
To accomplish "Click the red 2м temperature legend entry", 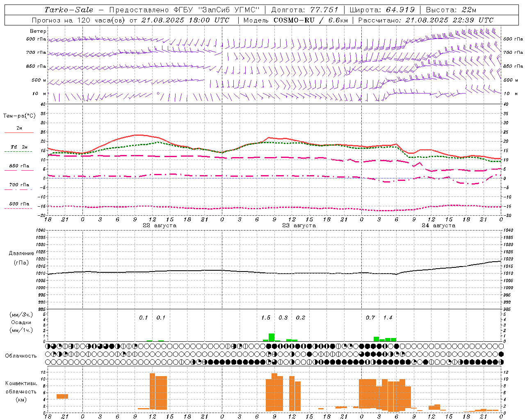I will [x=19, y=130].
